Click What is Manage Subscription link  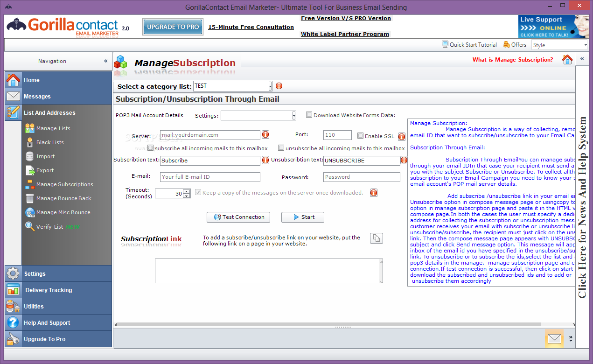pyautogui.click(x=513, y=60)
